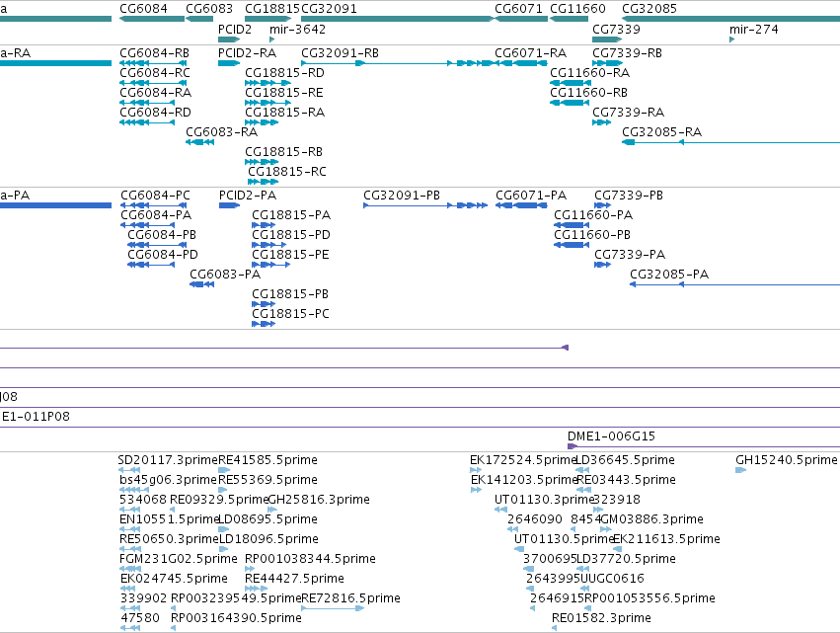The height and width of the screenshot is (633, 840).
Task: Click the CG6083 gene label
Action: pos(209,9)
